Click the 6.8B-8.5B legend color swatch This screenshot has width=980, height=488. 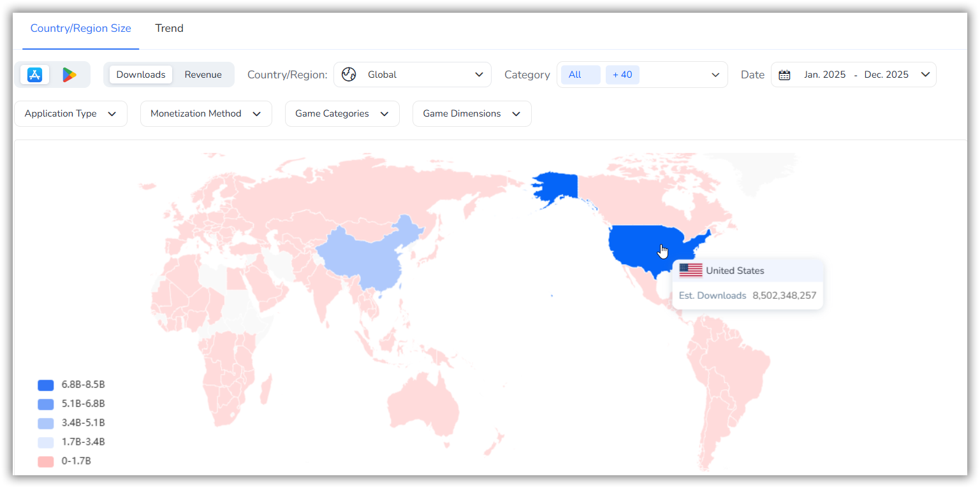click(x=45, y=385)
